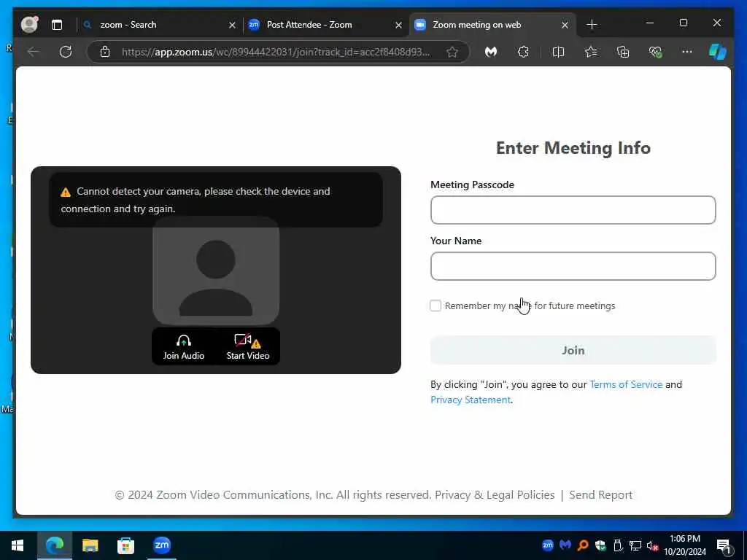
Task: Click the Send Report link
Action: pos(601,495)
